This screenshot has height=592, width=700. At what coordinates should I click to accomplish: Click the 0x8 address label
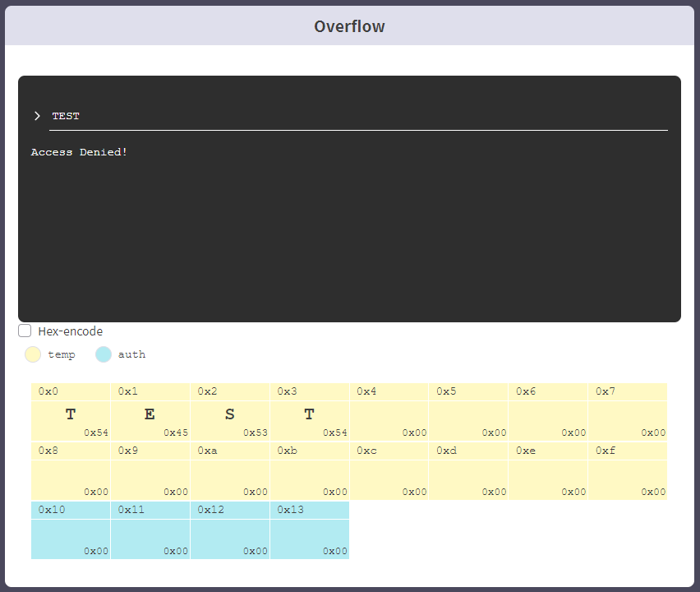click(x=48, y=451)
